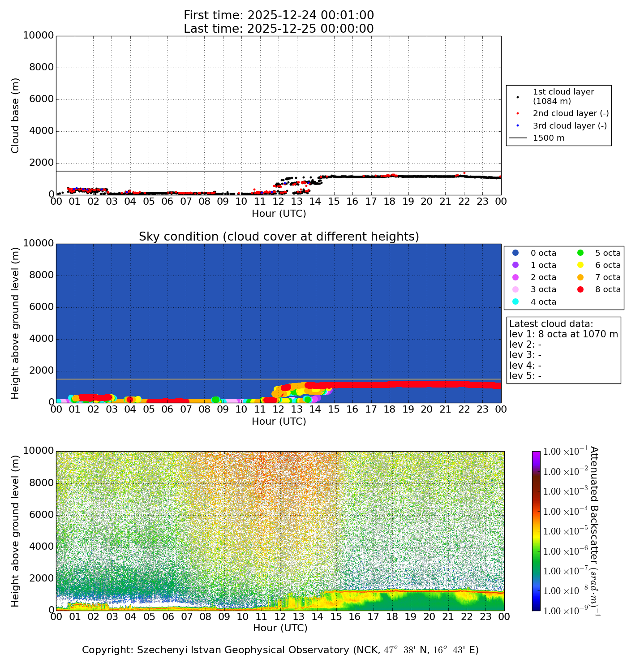The height and width of the screenshot is (672, 627).
Task: Click the yellow 6 octa legend marker
Action: 580,265
